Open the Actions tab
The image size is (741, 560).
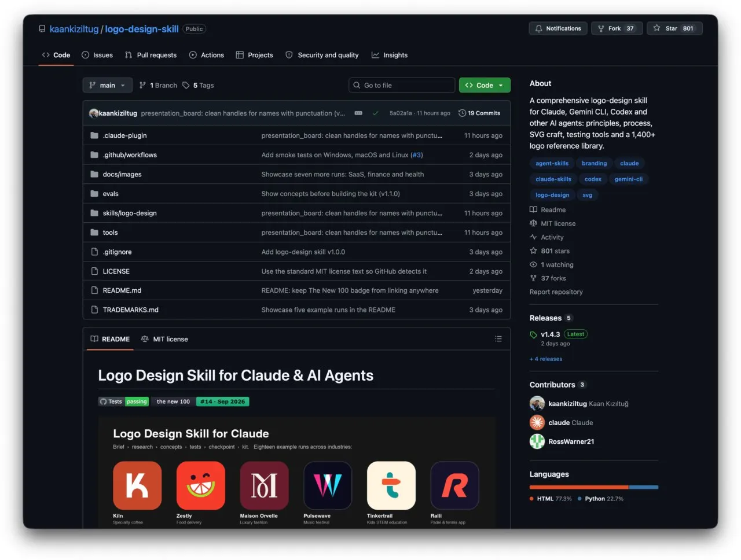point(207,55)
